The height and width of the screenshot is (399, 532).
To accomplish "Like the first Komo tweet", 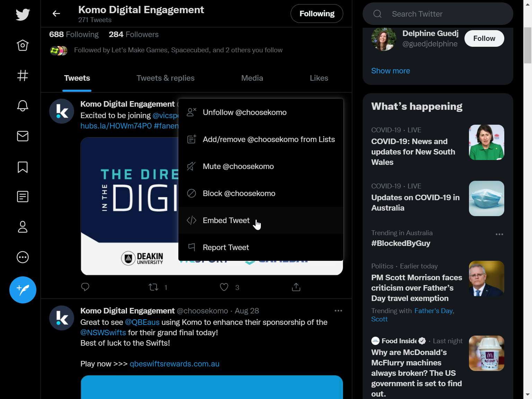I will click(224, 287).
